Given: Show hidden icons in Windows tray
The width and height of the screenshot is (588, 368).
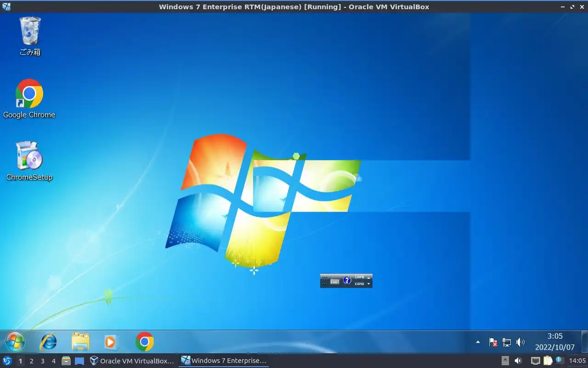Looking at the screenshot, I should [x=478, y=342].
